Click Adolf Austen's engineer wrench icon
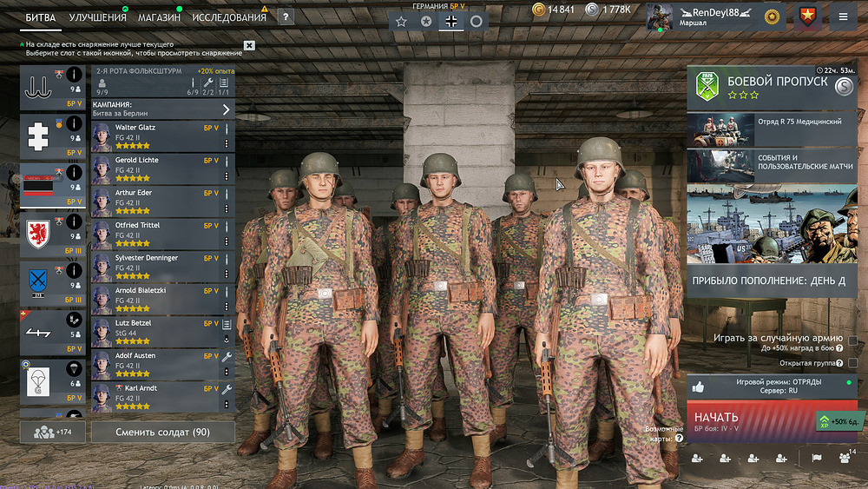 (x=227, y=357)
